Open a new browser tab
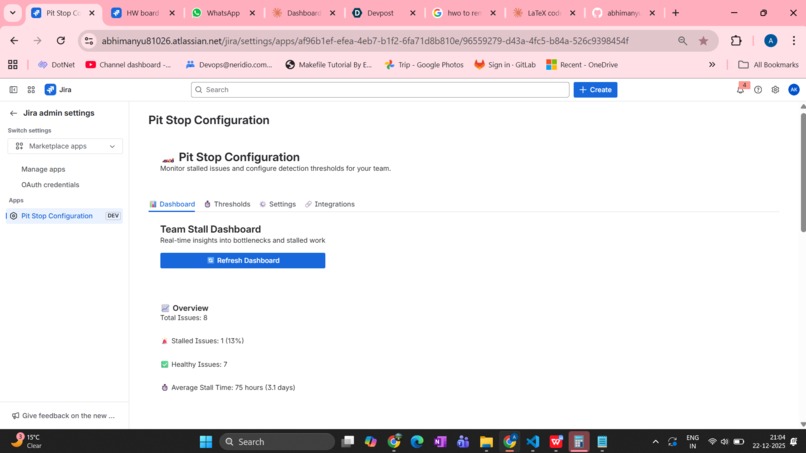Image resolution: width=806 pixels, height=453 pixels. 675,13
